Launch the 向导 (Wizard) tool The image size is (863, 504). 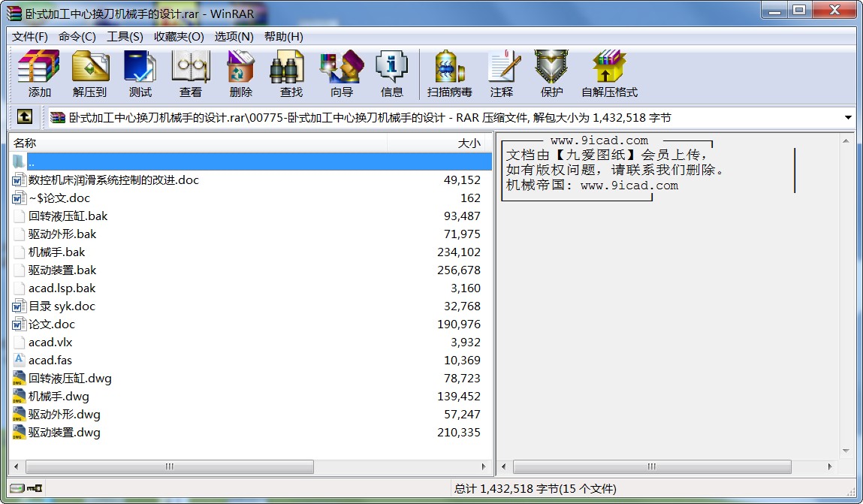click(342, 74)
